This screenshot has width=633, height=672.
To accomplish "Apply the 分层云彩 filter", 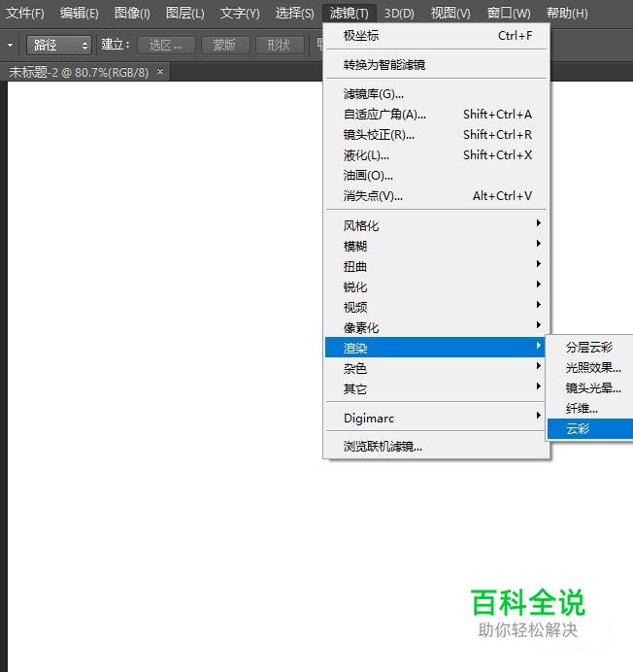I will tap(590, 347).
